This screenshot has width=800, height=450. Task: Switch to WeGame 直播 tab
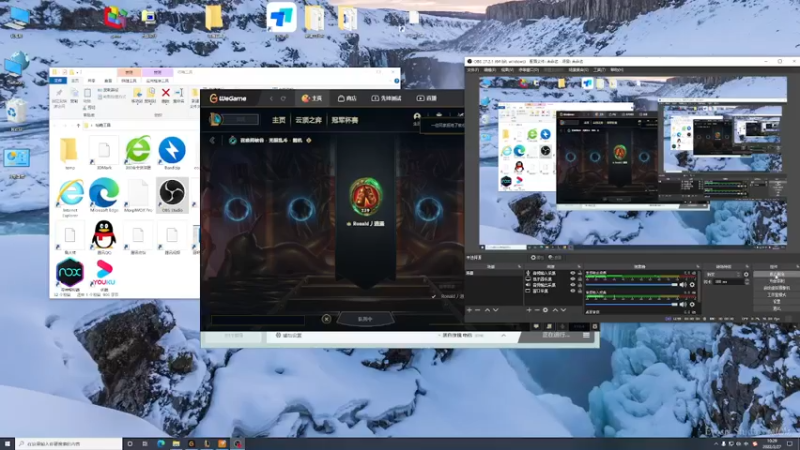(427, 98)
